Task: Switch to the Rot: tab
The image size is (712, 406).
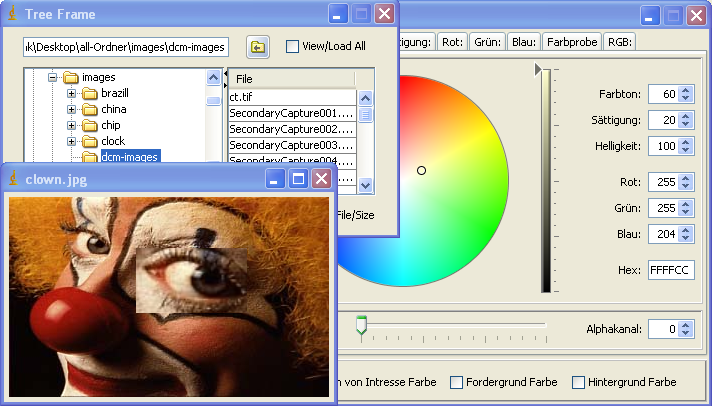Action: click(452, 42)
